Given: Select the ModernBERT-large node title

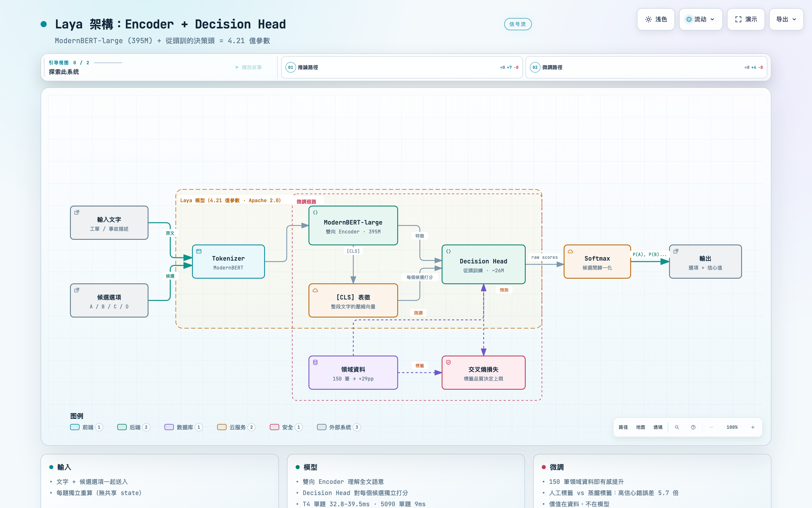Looking at the screenshot, I should click(353, 223).
